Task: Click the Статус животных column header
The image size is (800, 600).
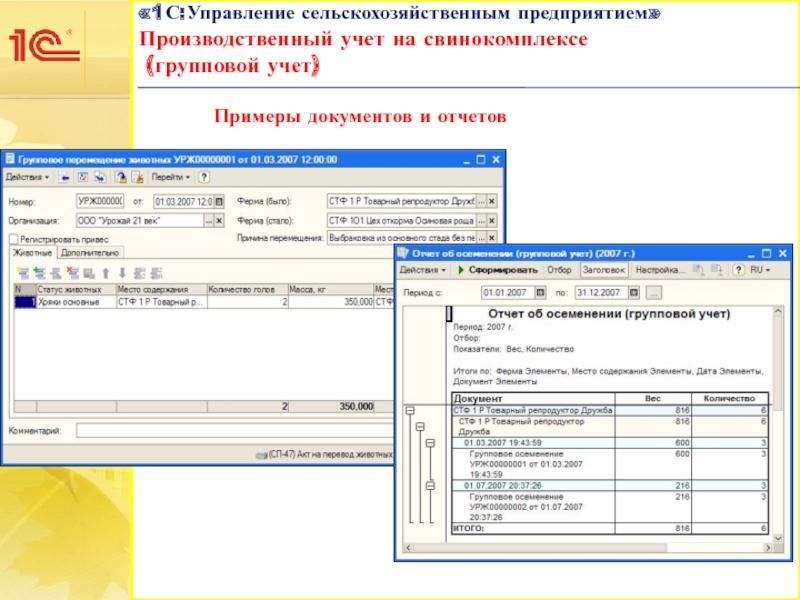Action: pos(77,289)
